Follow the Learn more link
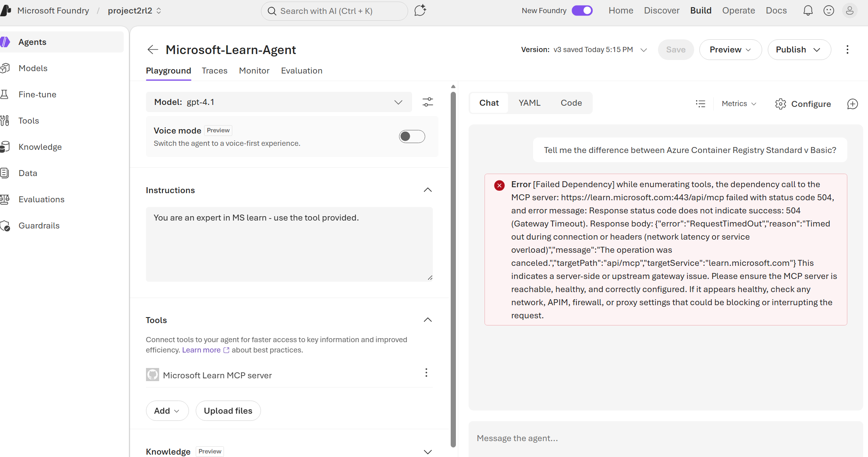868x457 pixels. point(201,350)
